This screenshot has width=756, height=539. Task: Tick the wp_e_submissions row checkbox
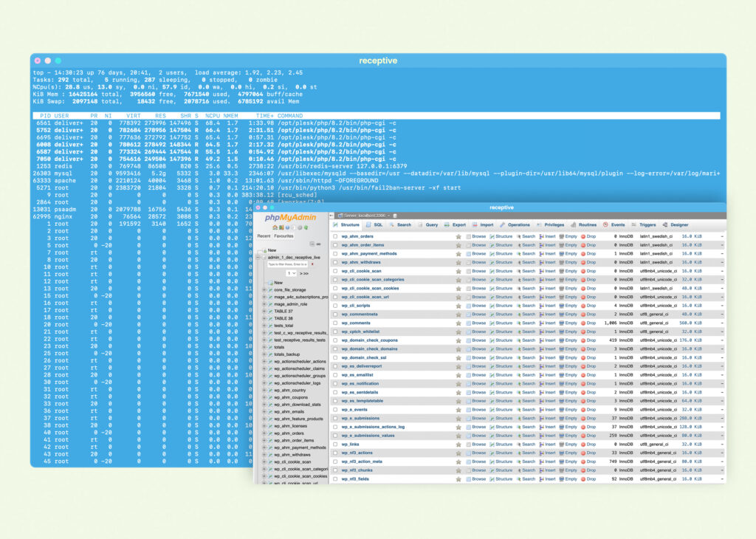[x=336, y=419]
